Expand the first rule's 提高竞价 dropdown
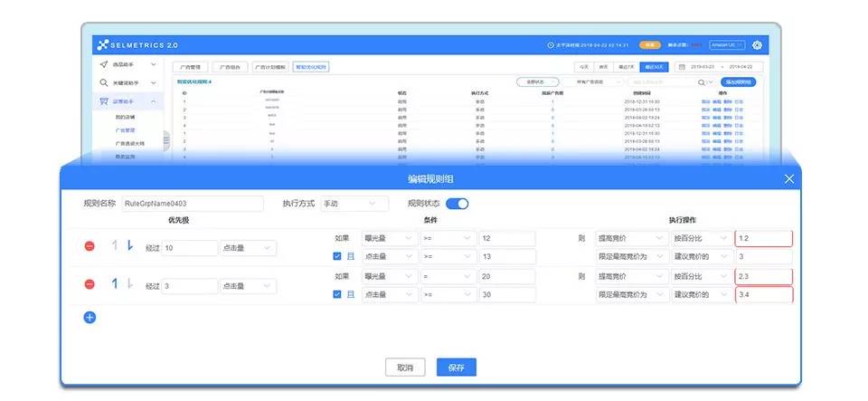The width and height of the screenshot is (868, 401). [x=630, y=239]
